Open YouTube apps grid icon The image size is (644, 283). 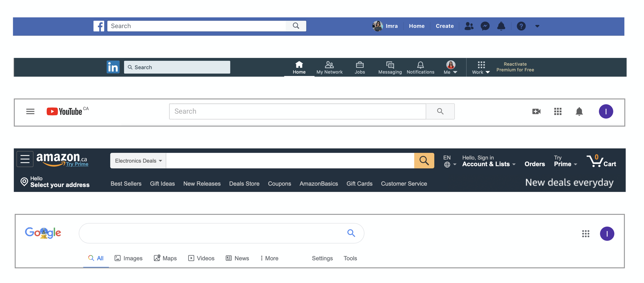pos(558,111)
